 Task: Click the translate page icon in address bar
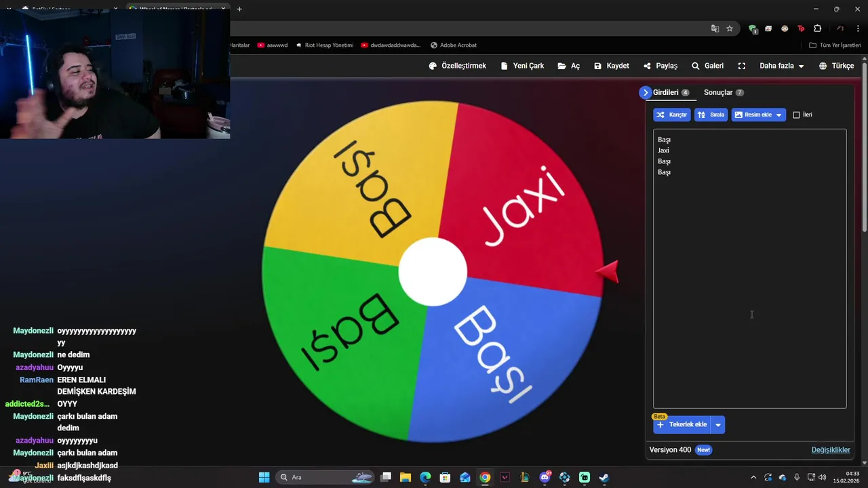[715, 28]
